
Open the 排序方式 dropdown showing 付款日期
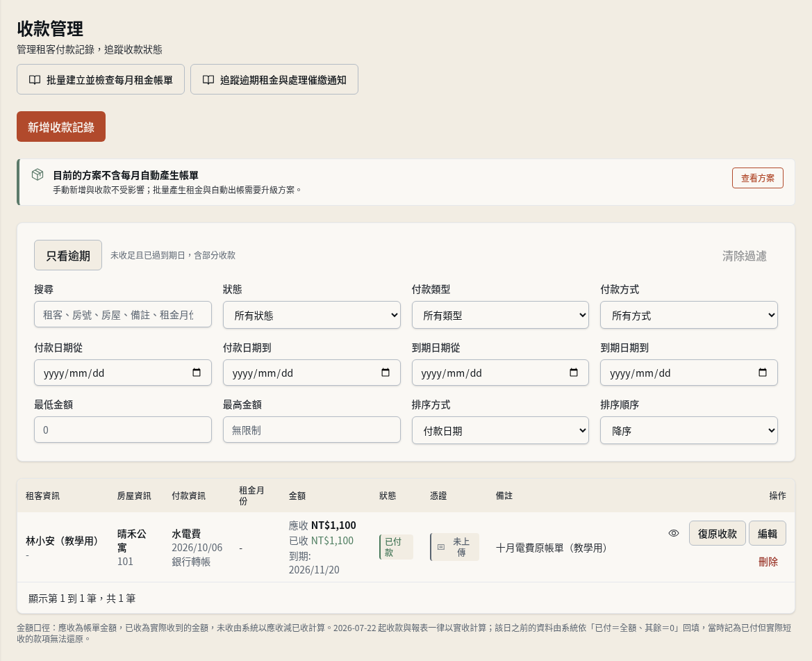tap(500, 430)
